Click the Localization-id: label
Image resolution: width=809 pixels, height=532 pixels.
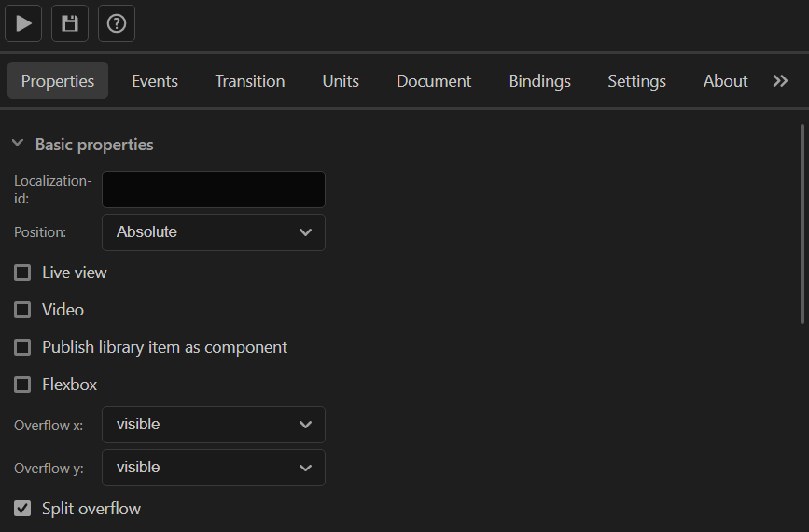tap(52, 189)
